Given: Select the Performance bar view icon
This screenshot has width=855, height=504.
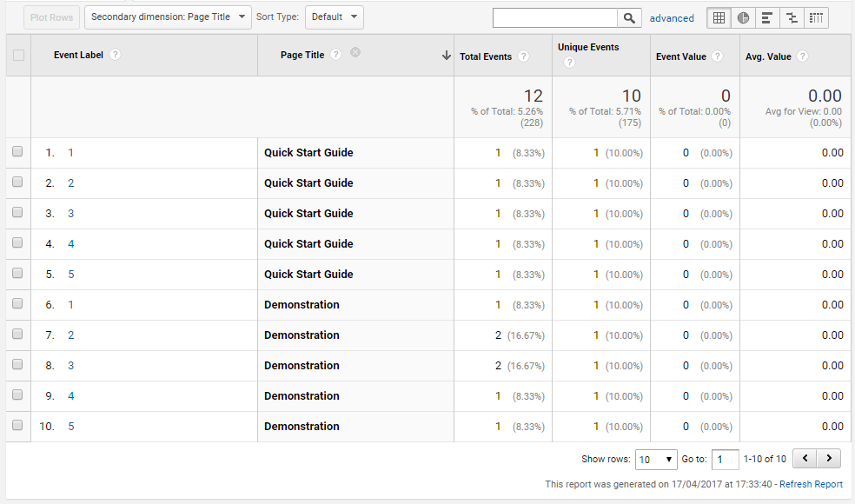Looking at the screenshot, I should (x=767, y=17).
